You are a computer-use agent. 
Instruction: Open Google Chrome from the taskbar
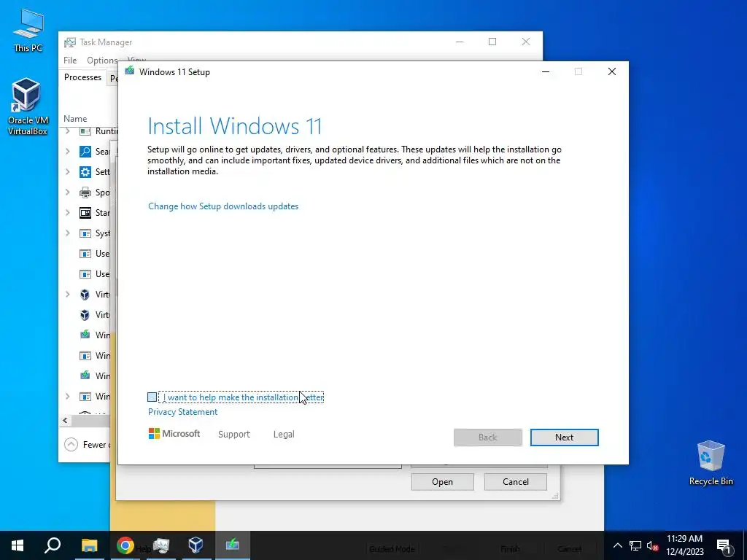(x=125, y=545)
